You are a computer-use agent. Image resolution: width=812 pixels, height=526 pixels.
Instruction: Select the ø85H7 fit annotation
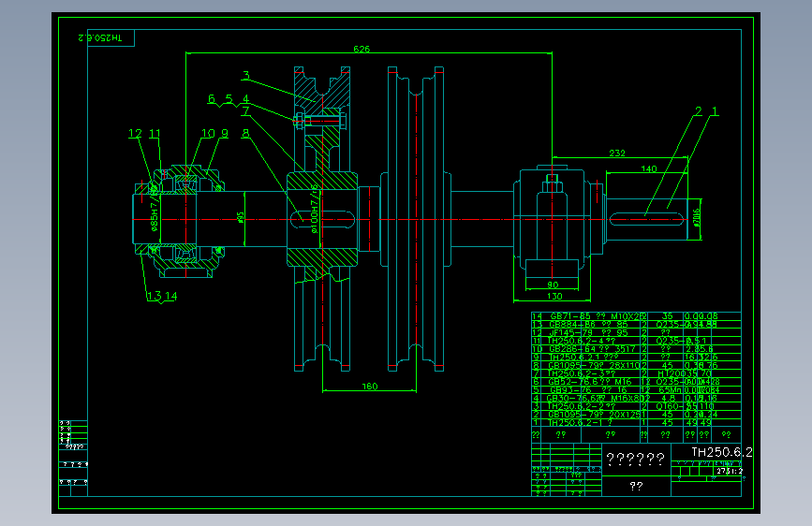coord(154,212)
